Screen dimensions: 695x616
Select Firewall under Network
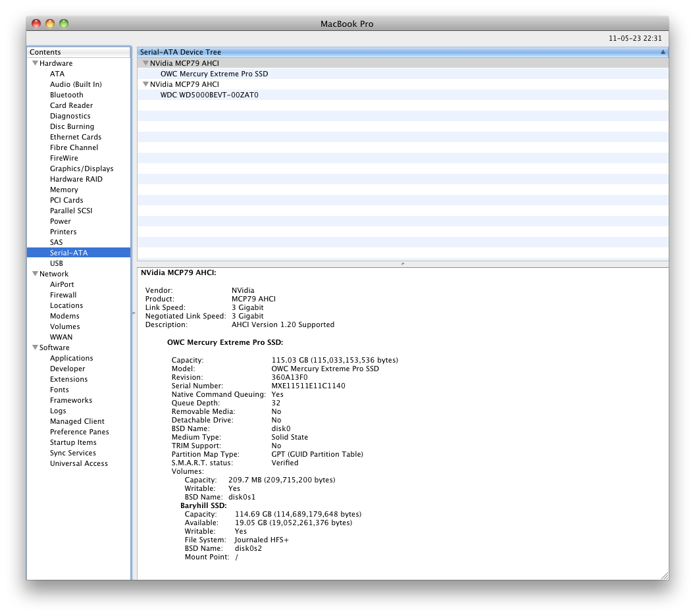click(63, 295)
